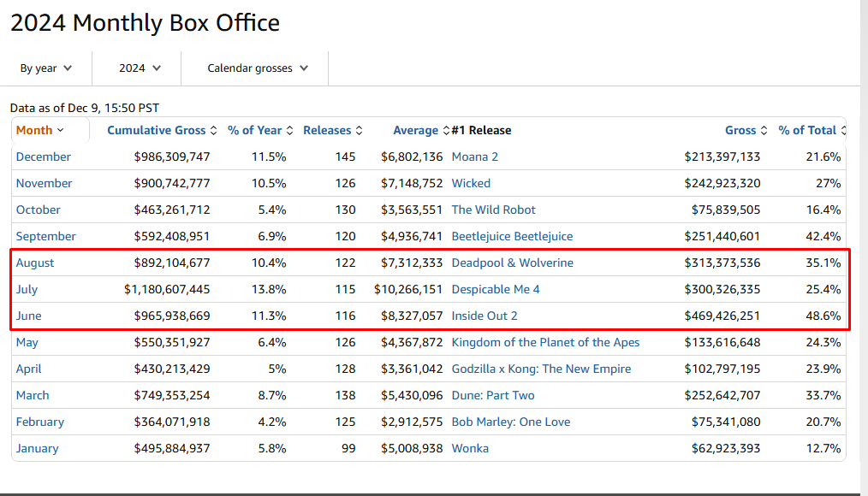The width and height of the screenshot is (868, 496).
Task: Open Godzilla x Kong: The New Empire
Action: 541,369
